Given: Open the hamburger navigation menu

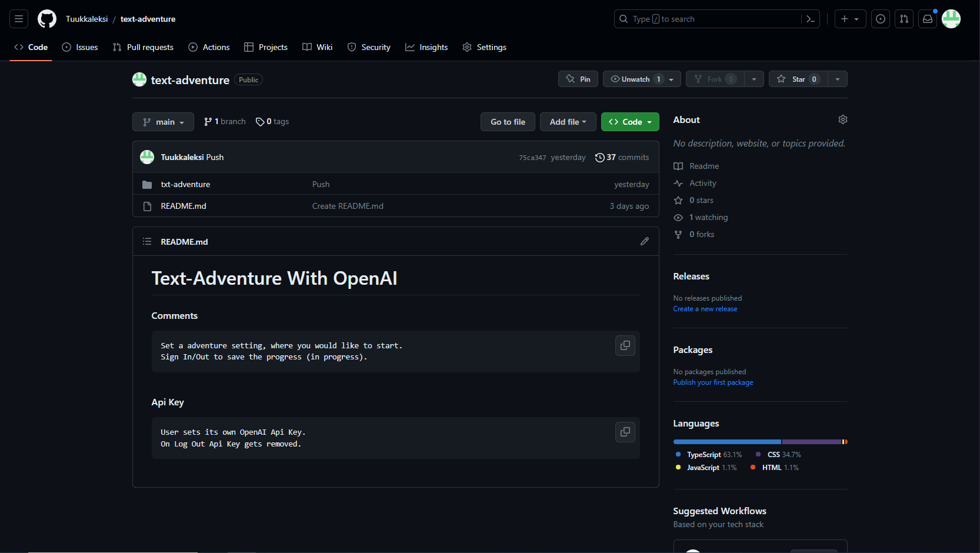Looking at the screenshot, I should (19, 19).
